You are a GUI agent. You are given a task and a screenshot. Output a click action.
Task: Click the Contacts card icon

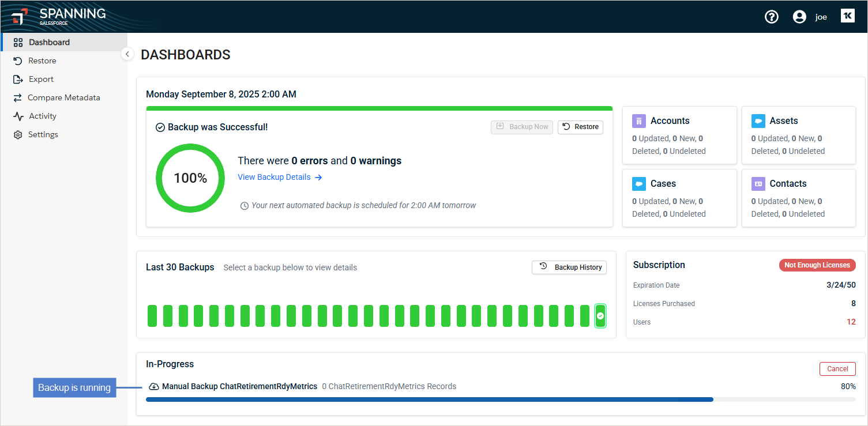click(758, 184)
